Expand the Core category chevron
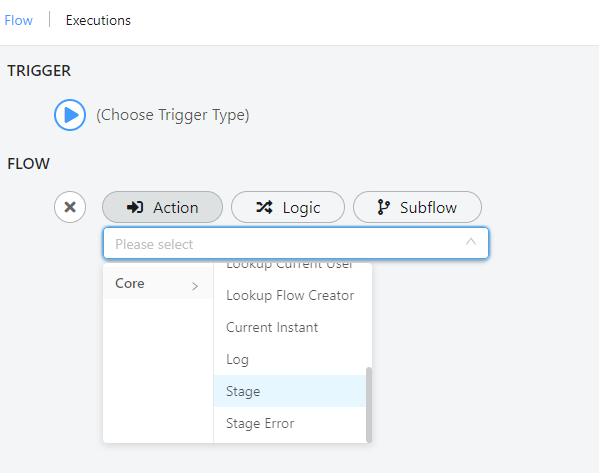599x473 pixels. (195, 286)
